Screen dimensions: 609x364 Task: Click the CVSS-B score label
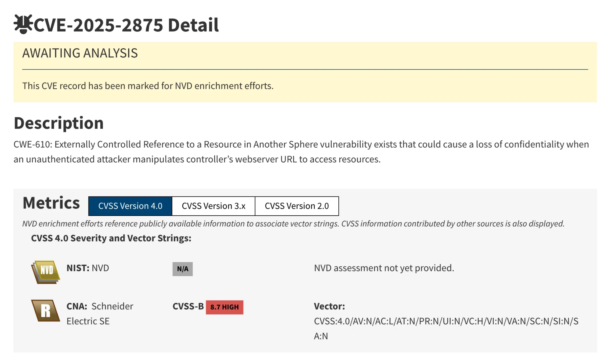pyautogui.click(x=189, y=306)
